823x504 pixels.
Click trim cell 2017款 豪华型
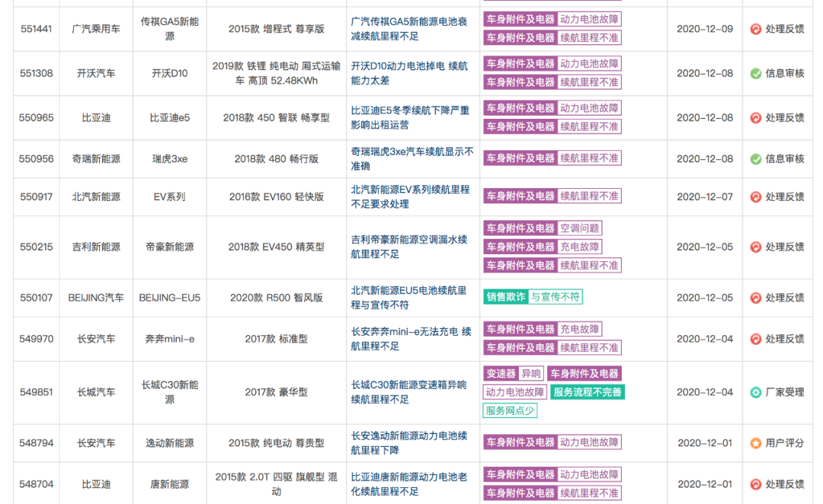click(276, 392)
